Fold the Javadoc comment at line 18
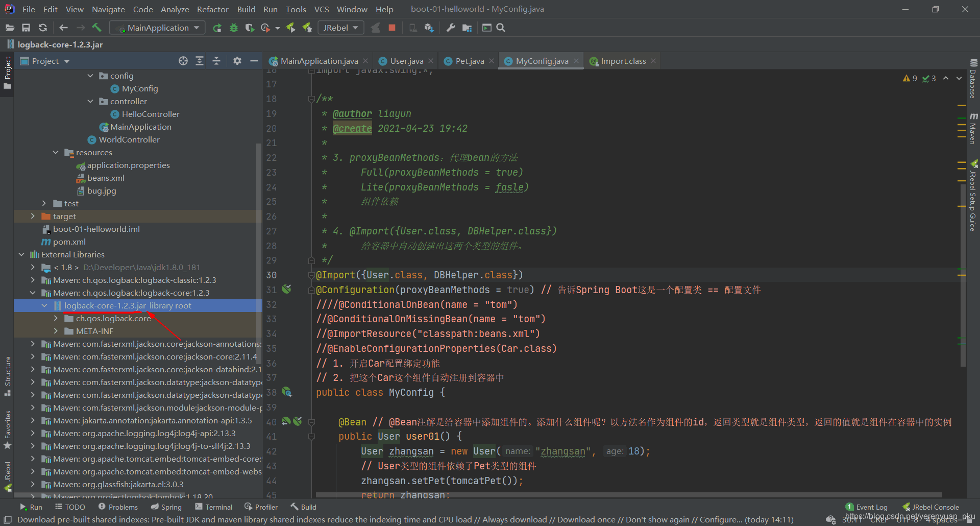The width and height of the screenshot is (980, 526). click(311, 99)
